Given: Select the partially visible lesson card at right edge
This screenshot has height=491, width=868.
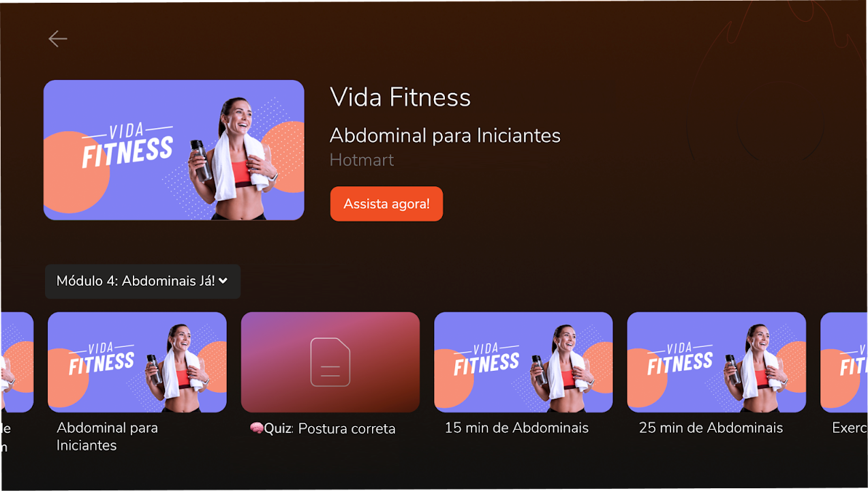Looking at the screenshot, I should click(x=844, y=362).
